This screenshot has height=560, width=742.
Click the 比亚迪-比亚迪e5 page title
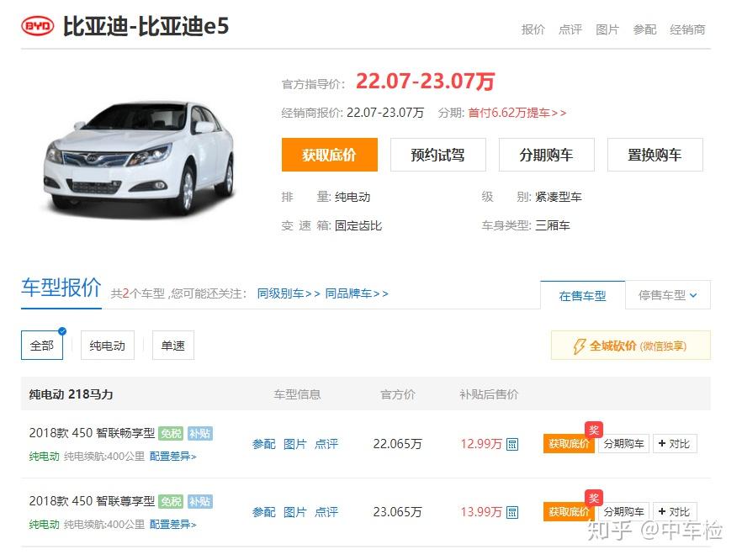[x=146, y=26]
